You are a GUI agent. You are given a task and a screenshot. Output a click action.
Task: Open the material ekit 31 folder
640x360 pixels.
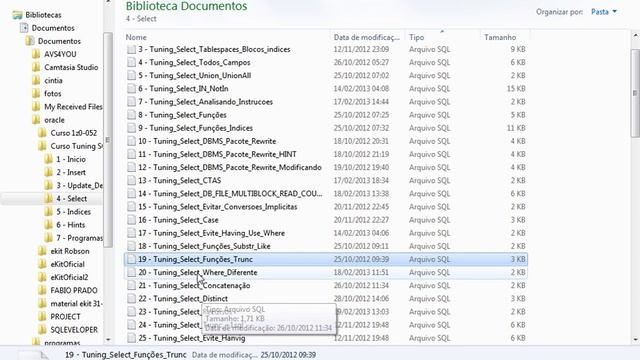(76, 304)
